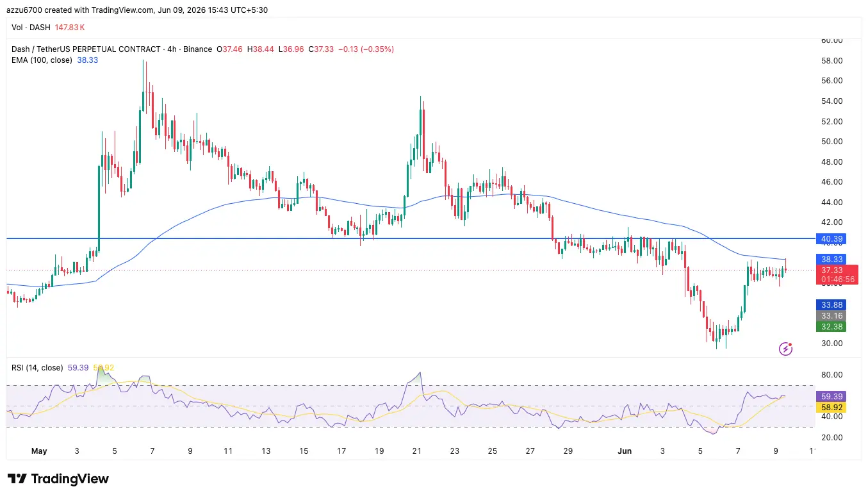Click the 40.00 RSI axis tick
The width and height of the screenshot is (868, 498).
point(832,417)
